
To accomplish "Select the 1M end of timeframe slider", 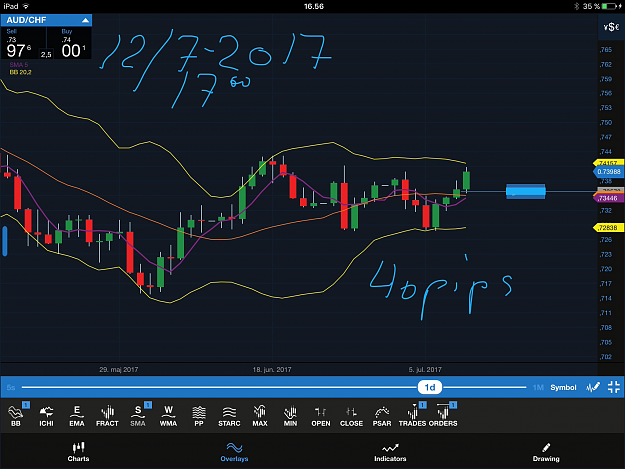I will [x=538, y=387].
